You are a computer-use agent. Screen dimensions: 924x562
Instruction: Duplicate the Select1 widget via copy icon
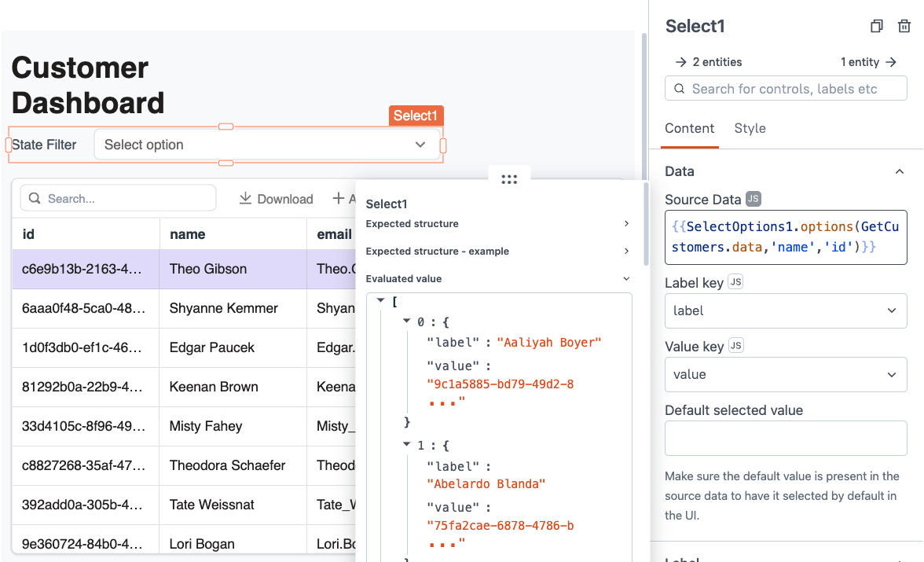click(x=876, y=26)
